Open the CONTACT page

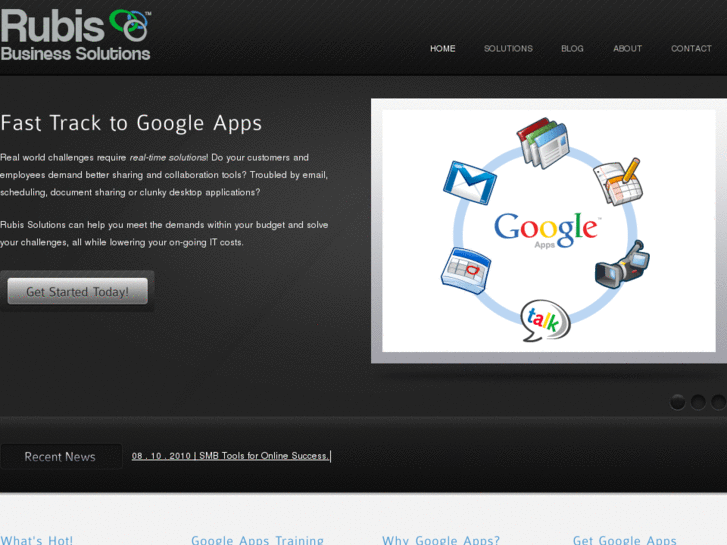pyautogui.click(x=691, y=49)
